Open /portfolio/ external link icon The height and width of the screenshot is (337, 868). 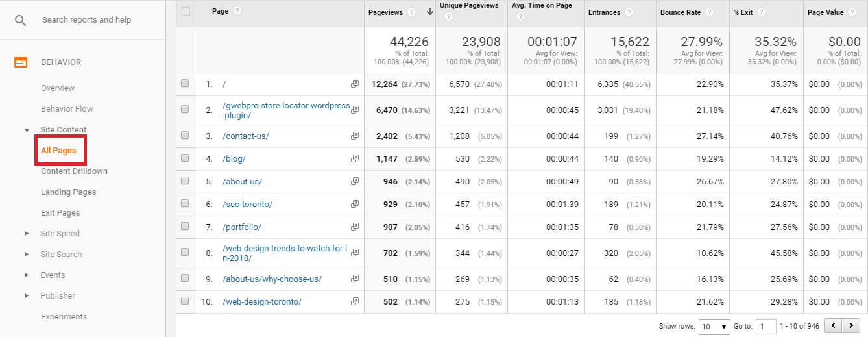(355, 227)
